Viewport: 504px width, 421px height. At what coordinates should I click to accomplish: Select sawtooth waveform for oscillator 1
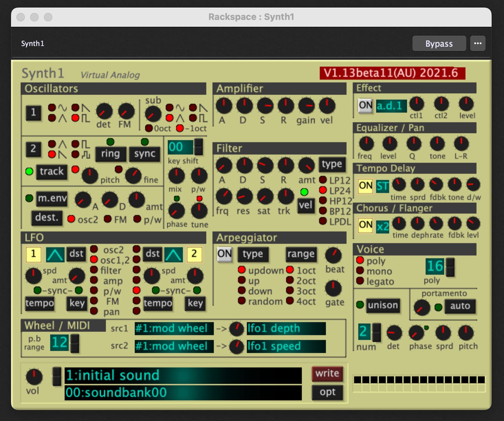(76, 108)
